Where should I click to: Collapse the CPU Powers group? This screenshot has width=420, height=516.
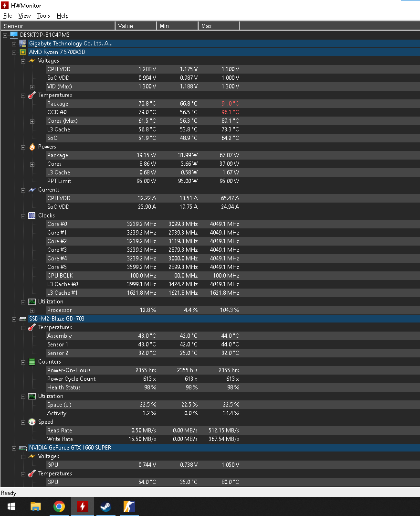[23, 147]
